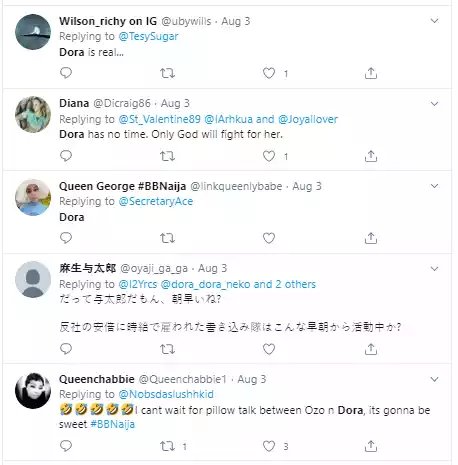
Task: Expand options chevron on Diana's tweet
Action: (x=434, y=104)
